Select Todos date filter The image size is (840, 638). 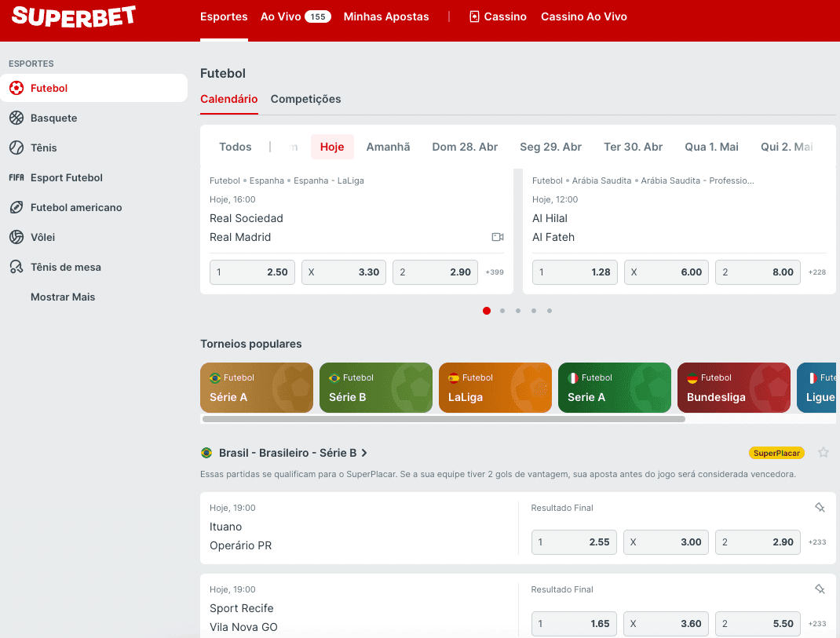click(236, 147)
